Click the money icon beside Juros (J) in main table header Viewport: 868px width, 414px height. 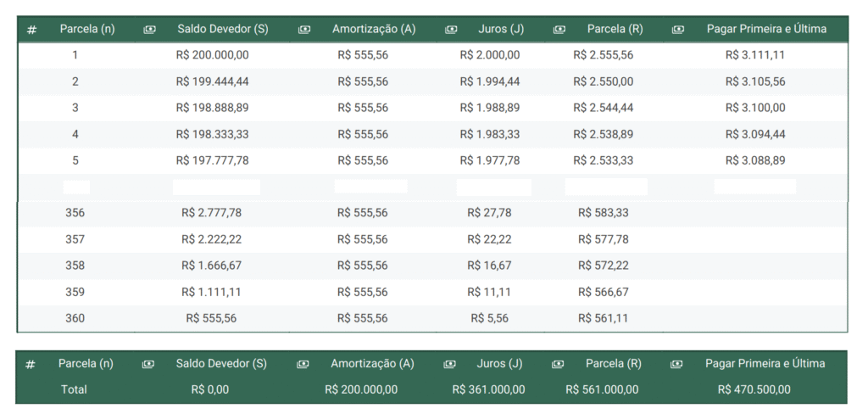point(451,30)
